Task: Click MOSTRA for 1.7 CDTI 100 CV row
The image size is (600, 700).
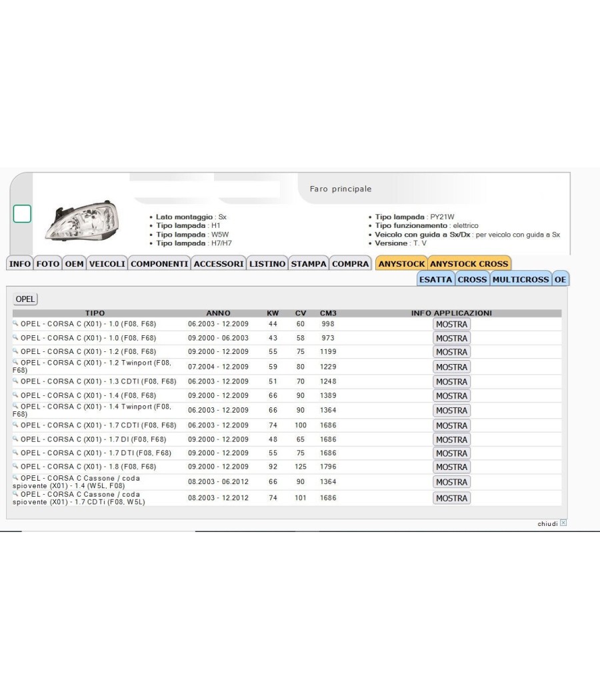Action: pos(452,425)
